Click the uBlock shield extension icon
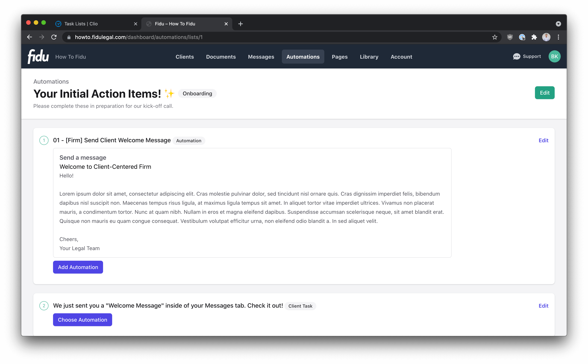The image size is (588, 364). pos(510,37)
